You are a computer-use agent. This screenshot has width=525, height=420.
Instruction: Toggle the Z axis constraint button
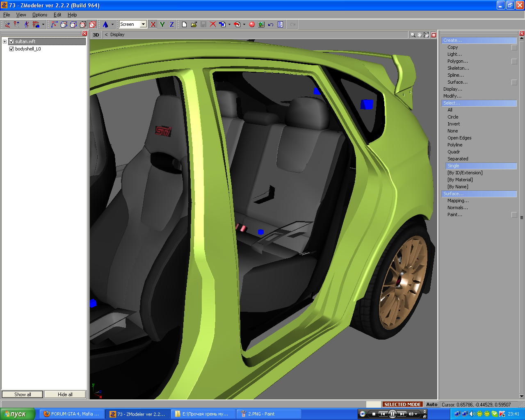(x=171, y=25)
